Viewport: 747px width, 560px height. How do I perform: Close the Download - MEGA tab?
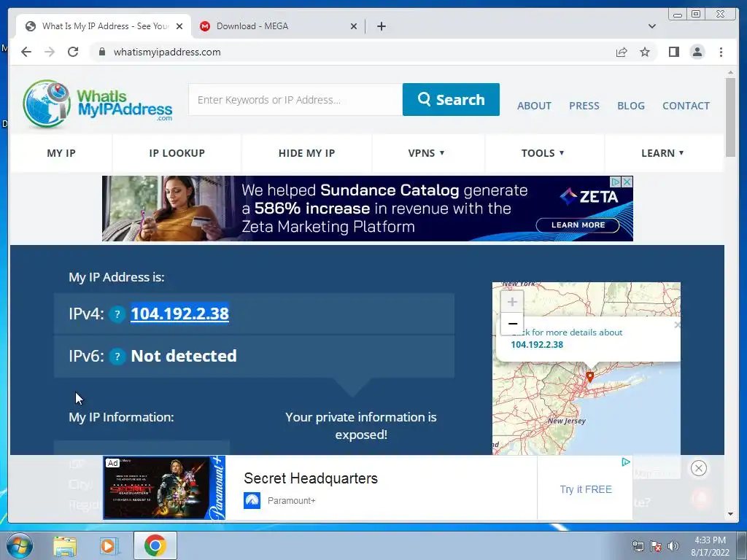click(354, 26)
